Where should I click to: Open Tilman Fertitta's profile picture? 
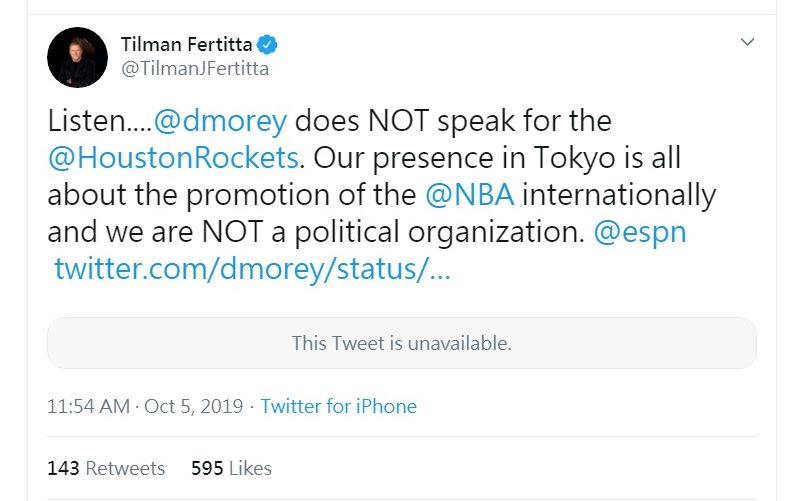[x=77, y=57]
